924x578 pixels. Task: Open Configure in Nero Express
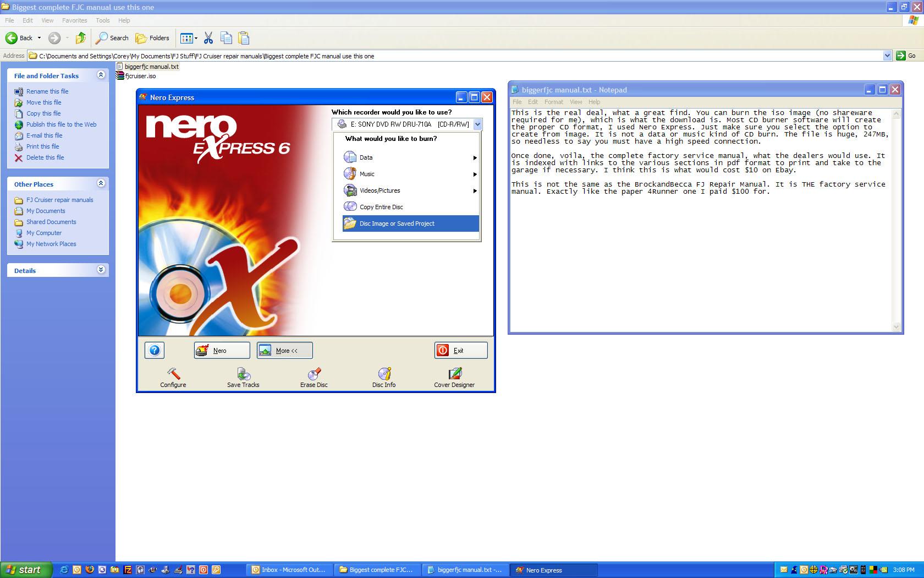tap(173, 378)
